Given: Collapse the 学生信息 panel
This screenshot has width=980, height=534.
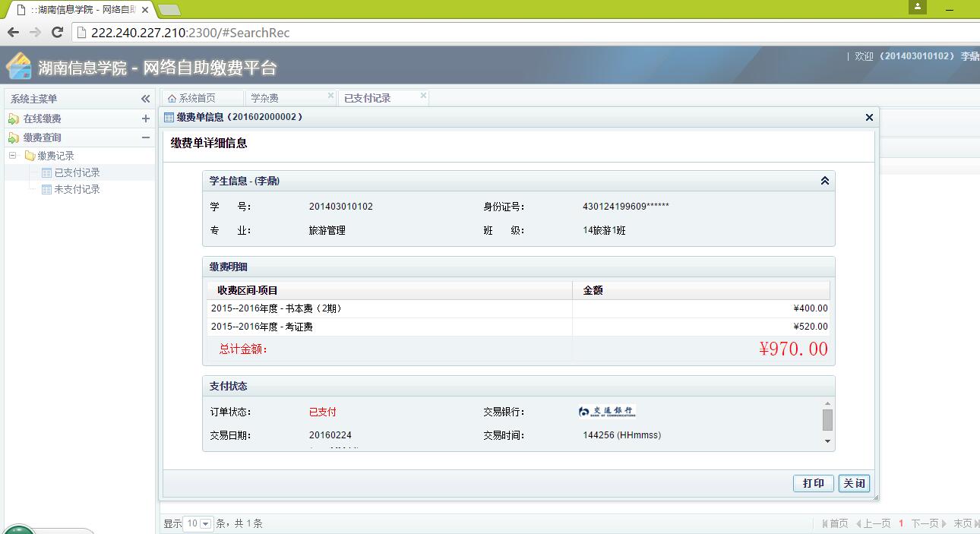Looking at the screenshot, I should tap(824, 181).
